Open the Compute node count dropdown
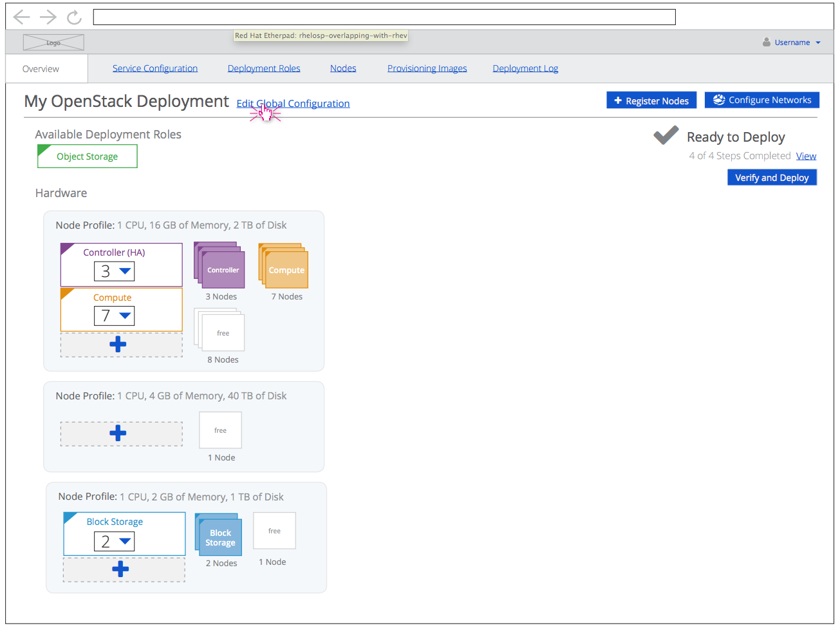This screenshot has height=628, width=840. pyautogui.click(x=115, y=316)
